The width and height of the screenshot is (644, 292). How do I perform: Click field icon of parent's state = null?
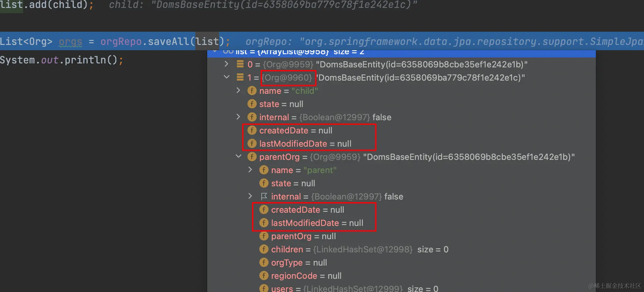pyautogui.click(x=264, y=183)
